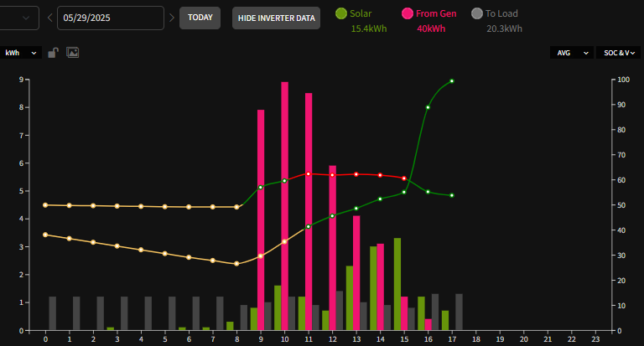This screenshot has width=644, height=346.
Task: Click the green Solar bar at hour 14
Action: [x=373, y=288]
